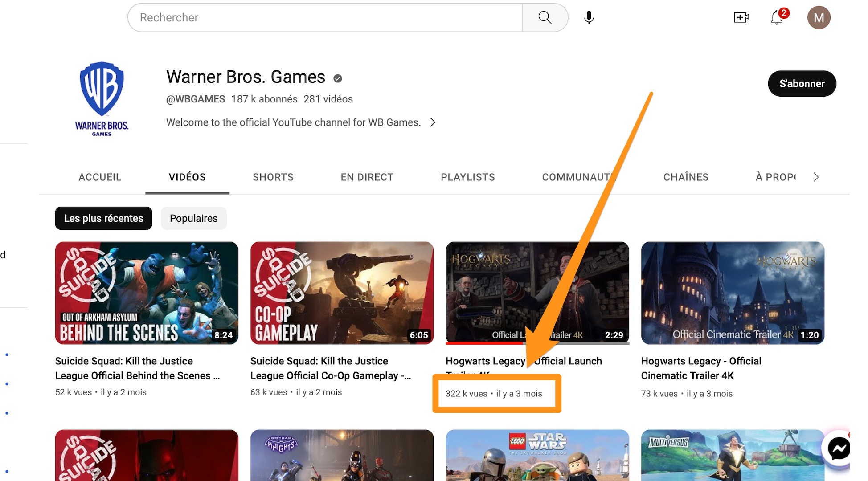868x481 pixels.
Task: Open the second-row Suicide Squad thumbnail
Action: (x=147, y=455)
